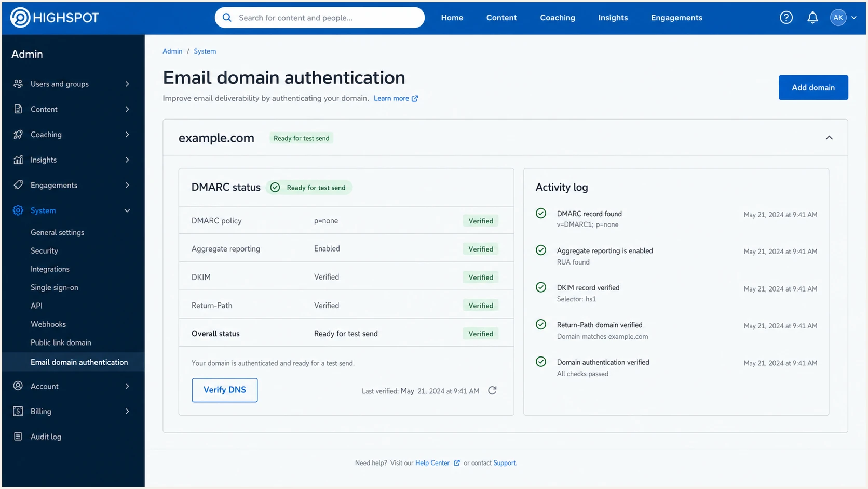Click the p=none DMARC policy value

(326, 220)
